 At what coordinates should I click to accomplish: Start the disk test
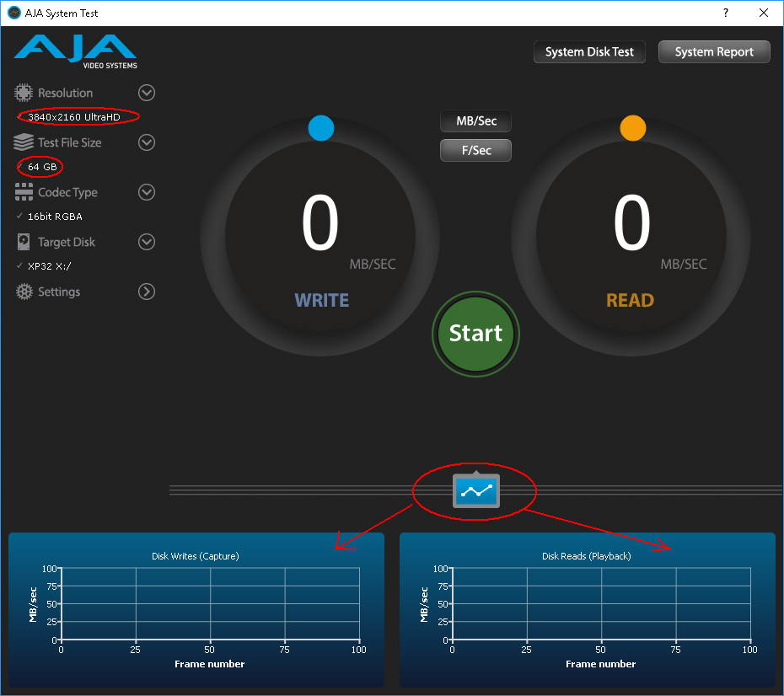476,334
